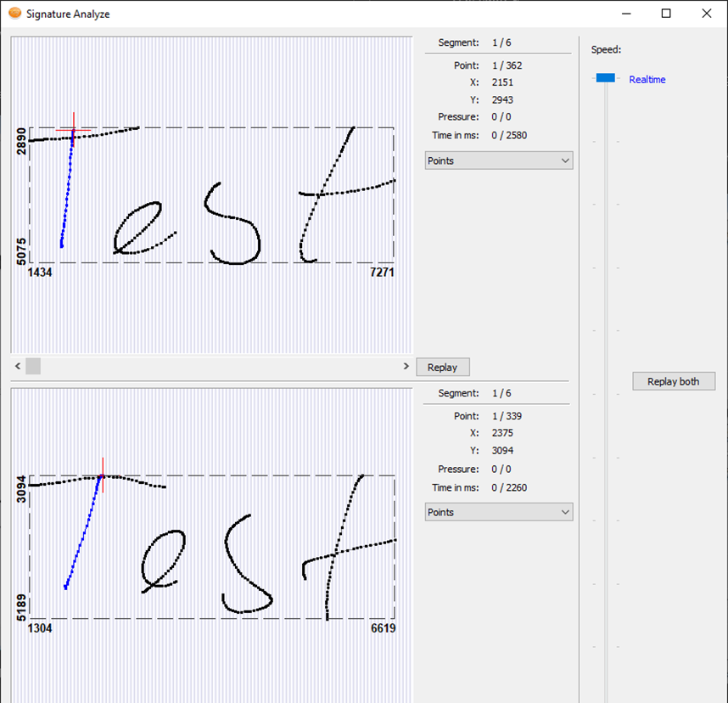Expand the lower Points display dropdown
728x703 pixels.
tap(498, 512)
